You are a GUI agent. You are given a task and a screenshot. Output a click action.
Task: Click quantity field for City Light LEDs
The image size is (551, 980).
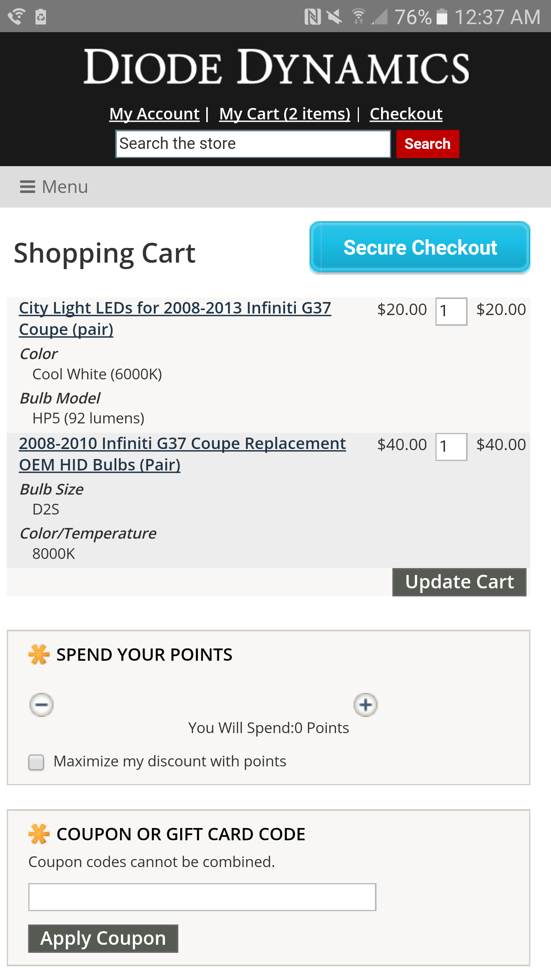[451, 311]
